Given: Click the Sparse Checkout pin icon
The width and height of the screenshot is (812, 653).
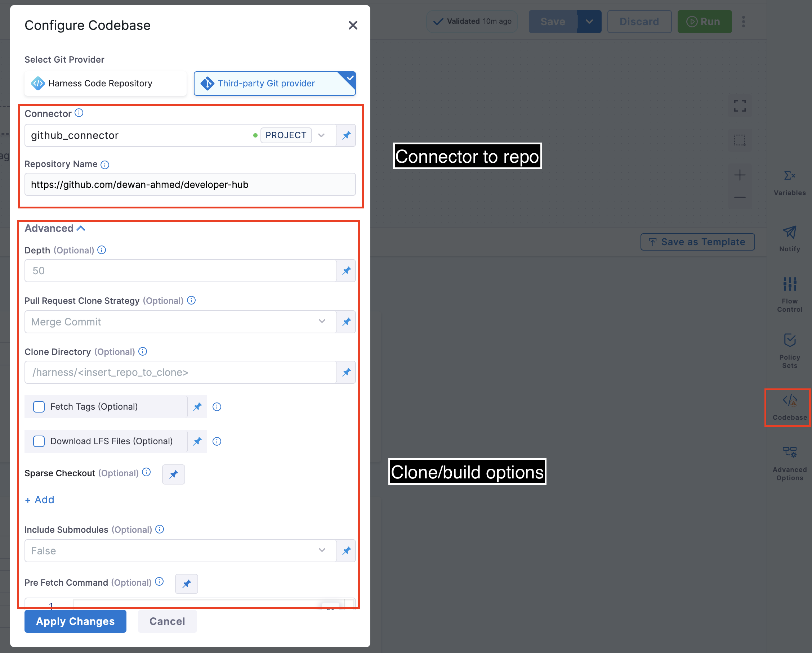Looking at the screenshot, I should click(x=173, y=474).
